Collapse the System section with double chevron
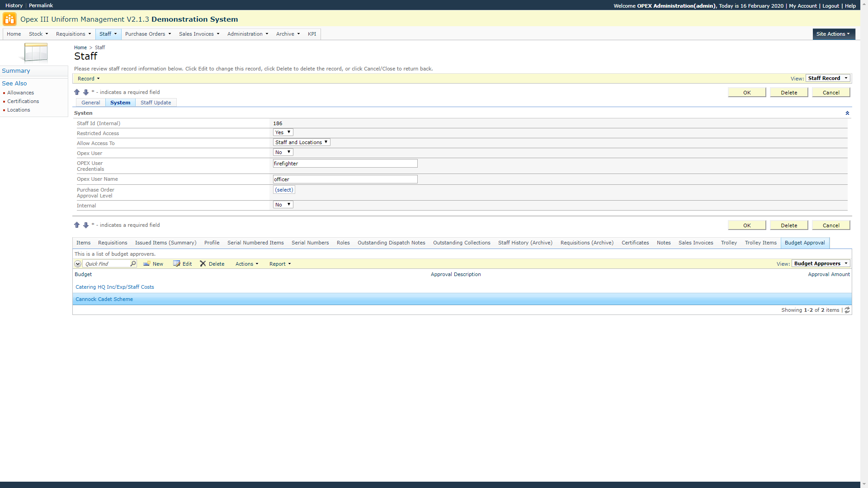 click(847, 113)
